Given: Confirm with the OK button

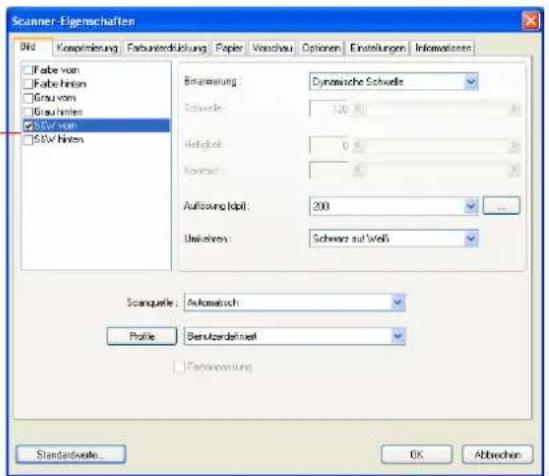Looking at the screenshot, I should [x=416, y=454].
